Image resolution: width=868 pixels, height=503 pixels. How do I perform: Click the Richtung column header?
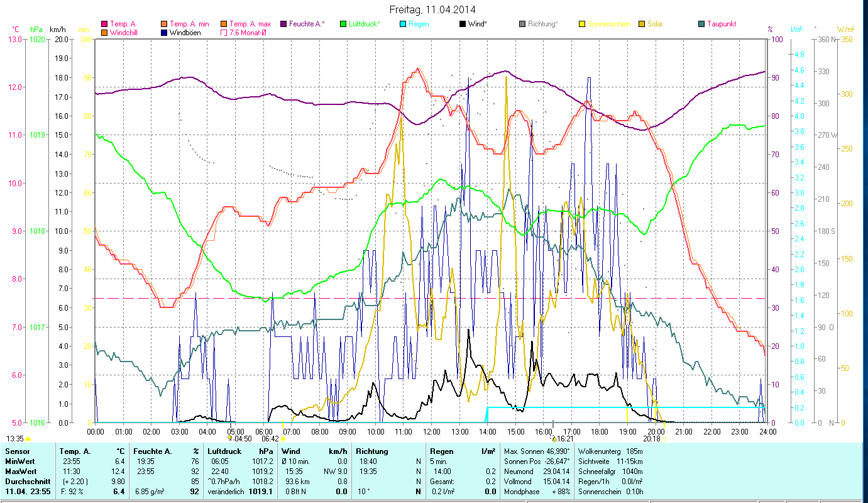coord(371,451)
